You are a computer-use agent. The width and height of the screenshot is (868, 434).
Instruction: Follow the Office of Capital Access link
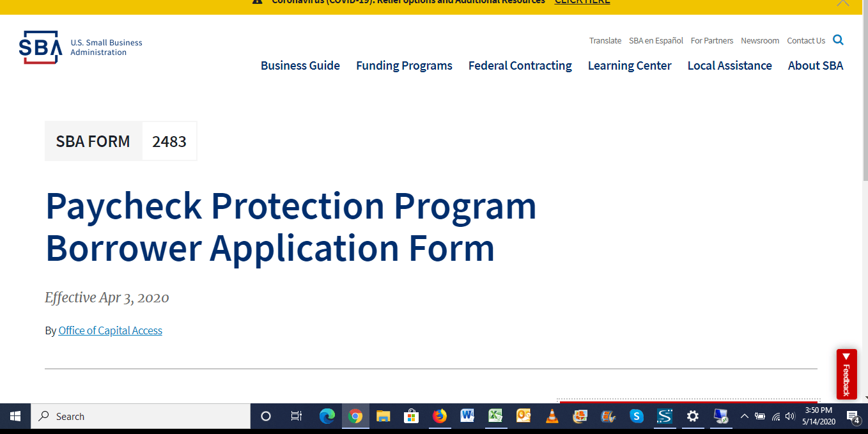click(x=110, y=330)
